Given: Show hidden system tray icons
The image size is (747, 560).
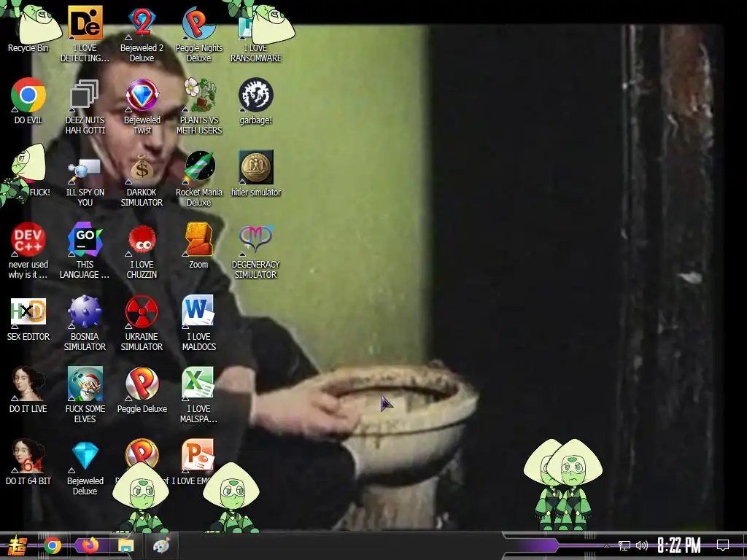Looking at the screenshot, I should pos(606,545).
